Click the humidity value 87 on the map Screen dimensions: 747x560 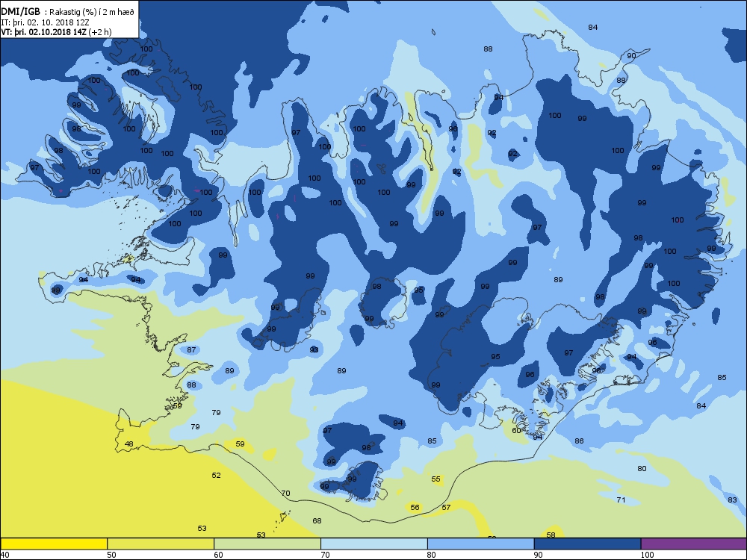click(x=191, y=350)
